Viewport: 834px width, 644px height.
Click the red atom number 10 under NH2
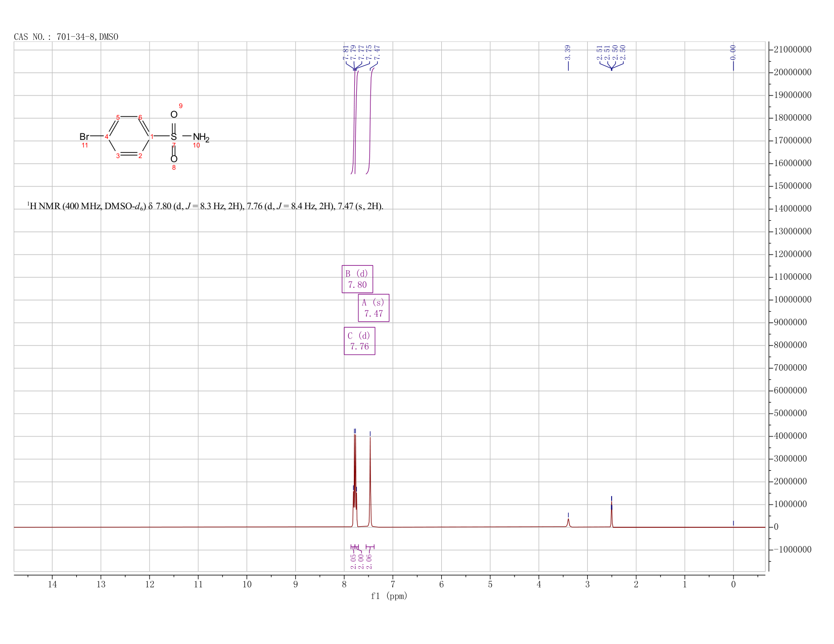click(197, 145)
